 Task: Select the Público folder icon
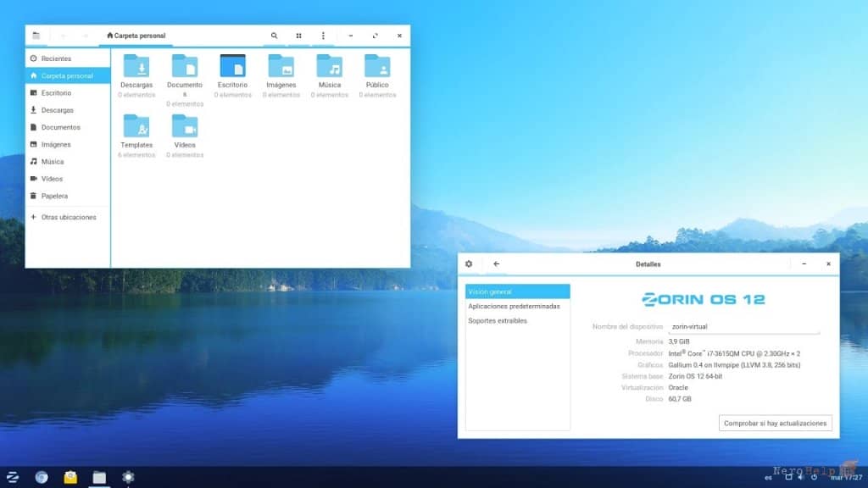[x=377, y=66]
